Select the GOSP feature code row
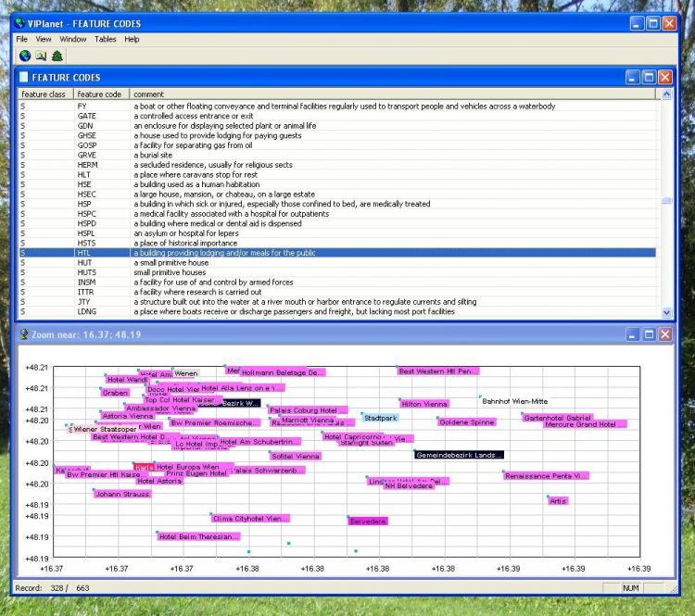Screen dimensions: 695x616 click(x=337, y=145)
